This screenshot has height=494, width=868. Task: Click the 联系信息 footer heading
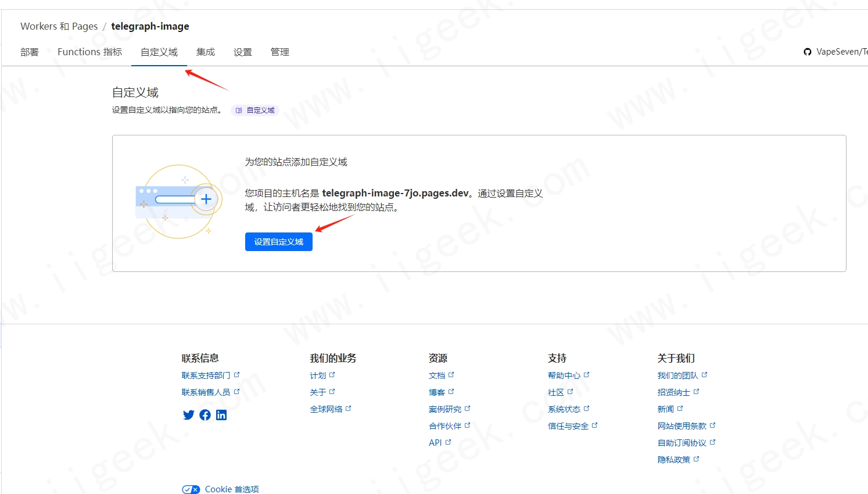(200, 358)
